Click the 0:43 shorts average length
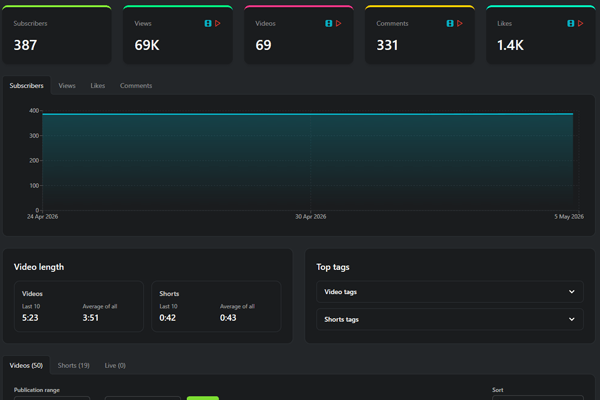 228,318
